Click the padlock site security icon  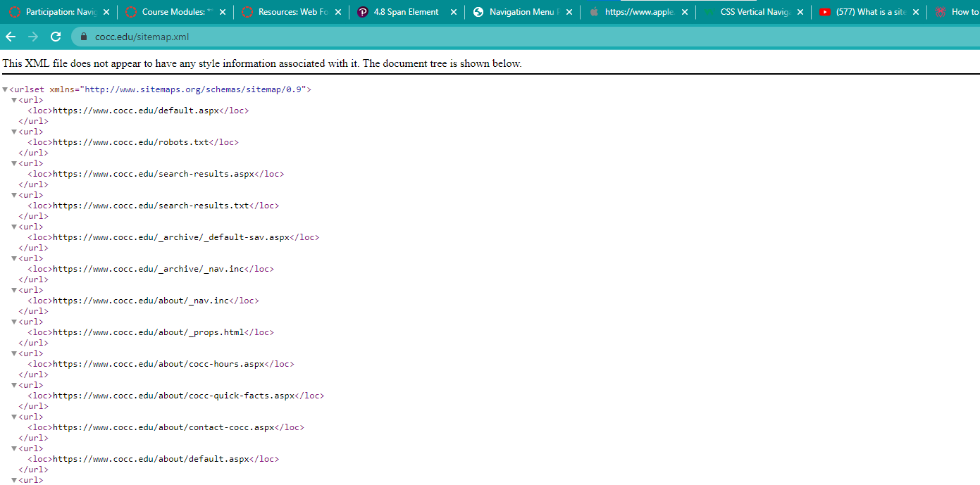[x=83, y=37]
